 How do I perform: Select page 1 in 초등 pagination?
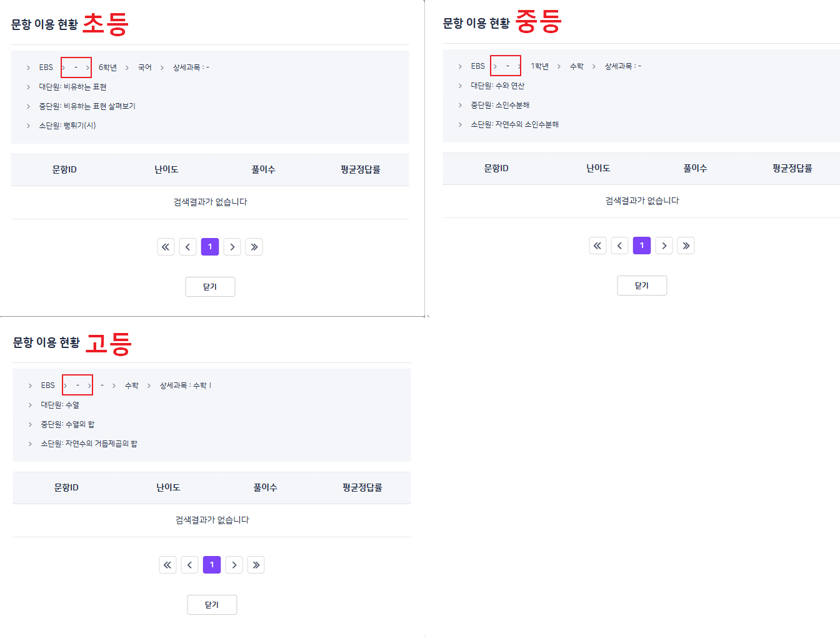(x=210, y=247)
